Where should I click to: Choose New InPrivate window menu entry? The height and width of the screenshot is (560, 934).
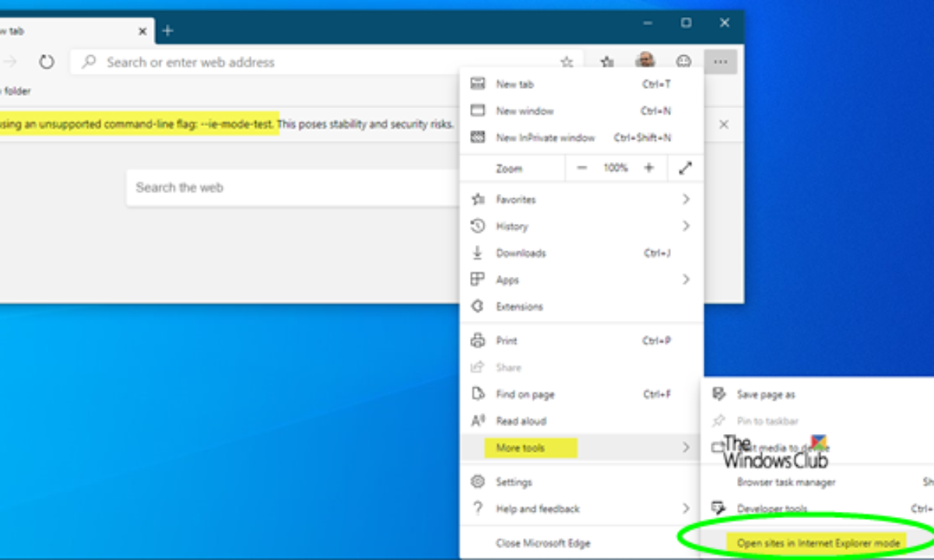pos(582,138)
